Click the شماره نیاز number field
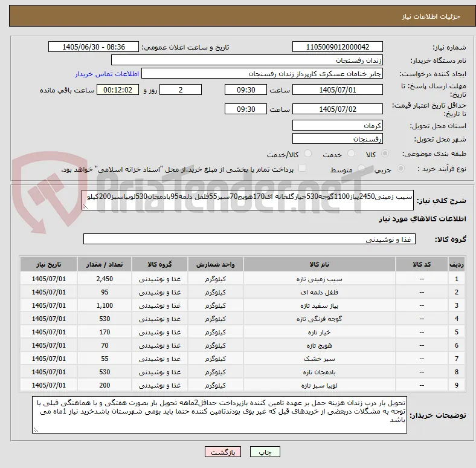This screenshot has height=468, width=476. point(337,47)
